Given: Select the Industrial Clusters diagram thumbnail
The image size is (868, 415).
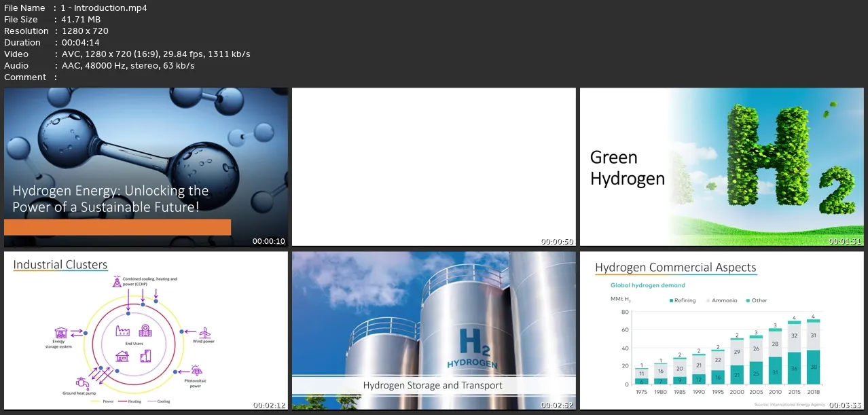Looking at the screenshot, I should [146, 331].
